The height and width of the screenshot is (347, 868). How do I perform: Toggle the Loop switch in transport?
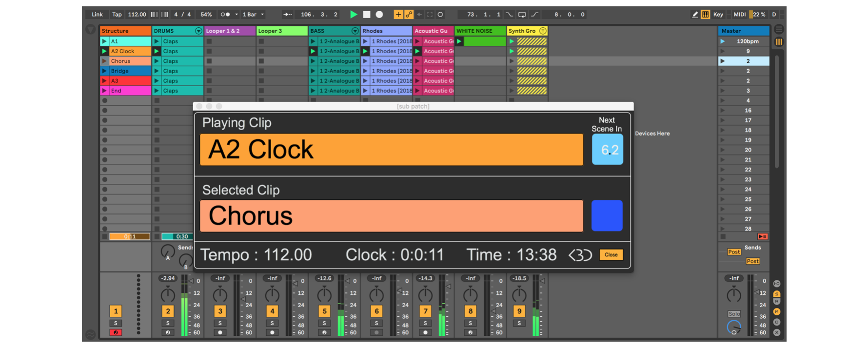[522, 15]
